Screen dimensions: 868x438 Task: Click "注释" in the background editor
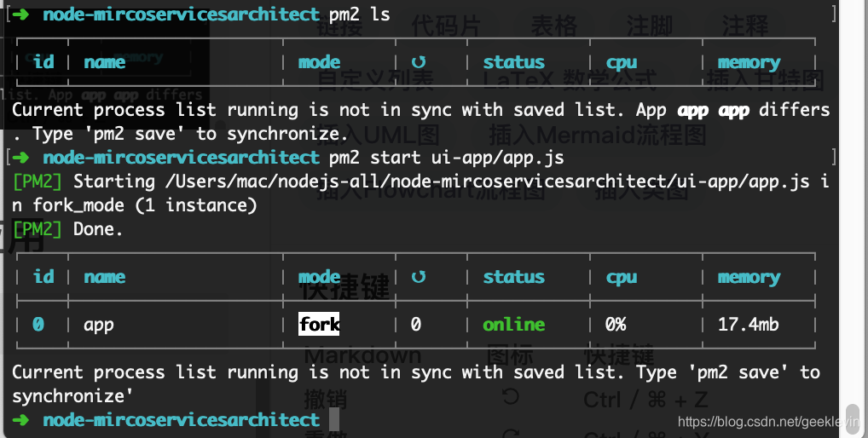click(745, 27)
